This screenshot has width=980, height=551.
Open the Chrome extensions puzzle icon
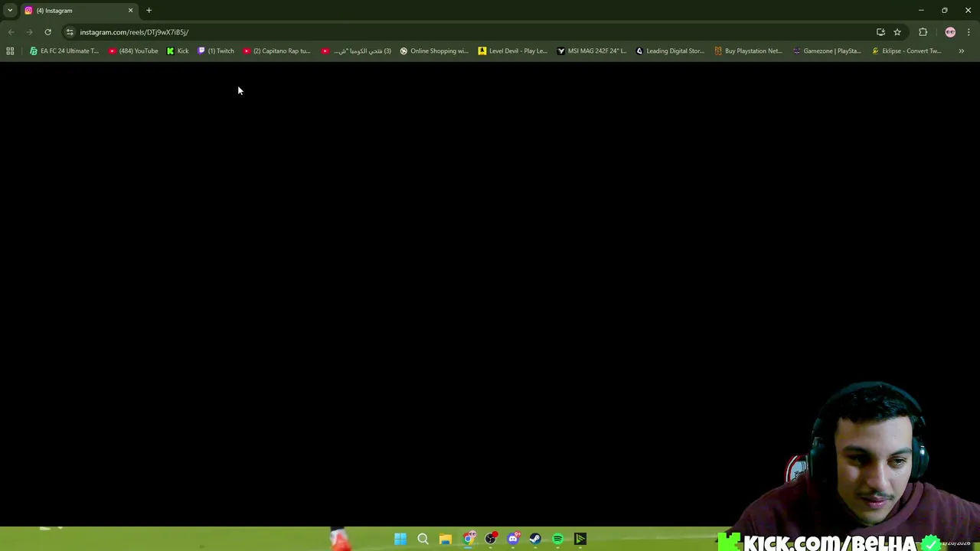[x=923, y=32]
